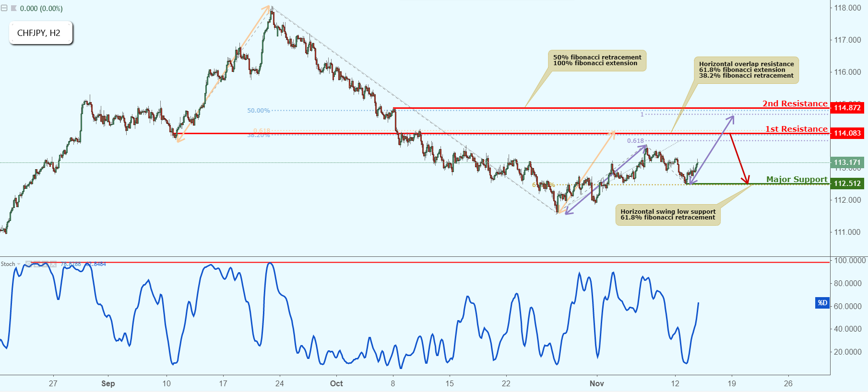Click the Stoch value 78.8288

[x=71, y=264]
